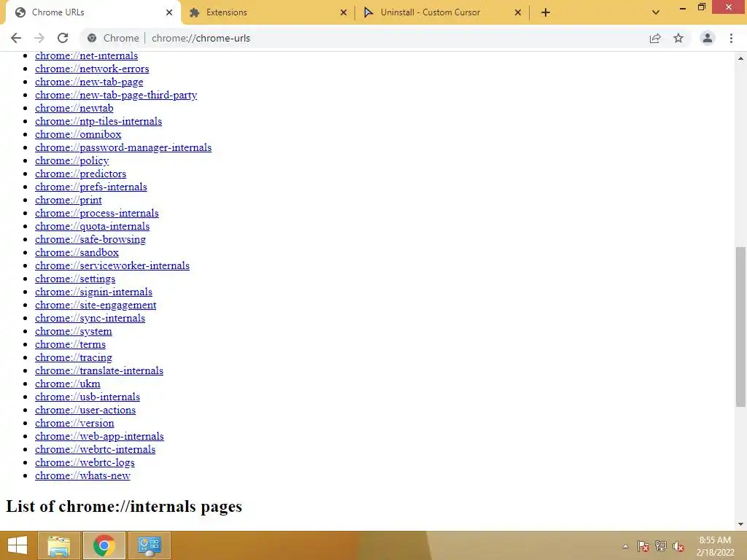Screen dimensions: 747x560
Task: Go back to the previous page
Action: pos(16,38)
